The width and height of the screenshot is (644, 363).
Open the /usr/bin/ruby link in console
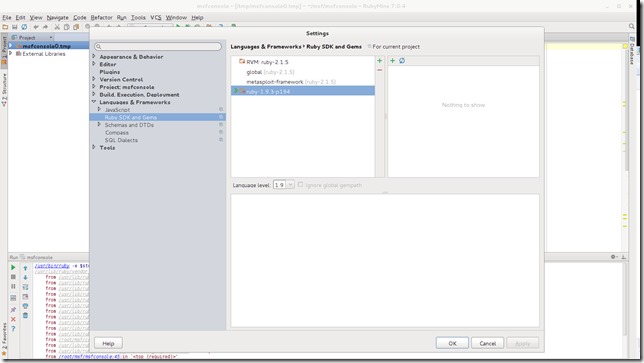[x=52, y=266]
